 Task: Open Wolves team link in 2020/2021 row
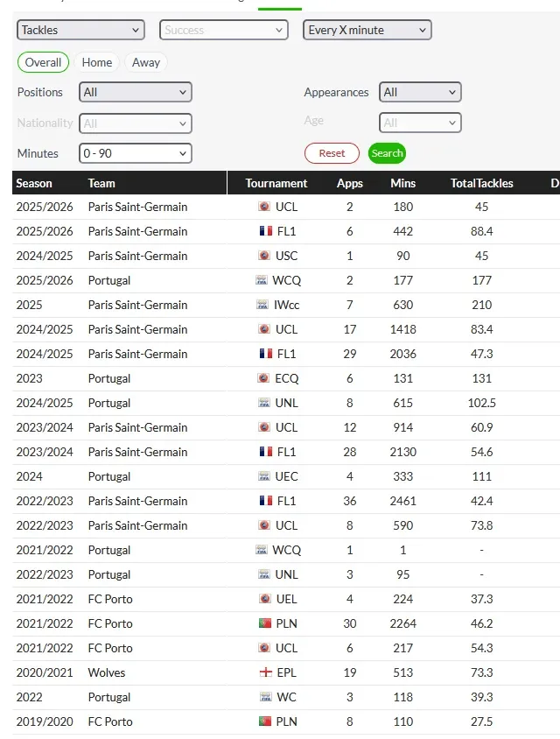[107, 673]
